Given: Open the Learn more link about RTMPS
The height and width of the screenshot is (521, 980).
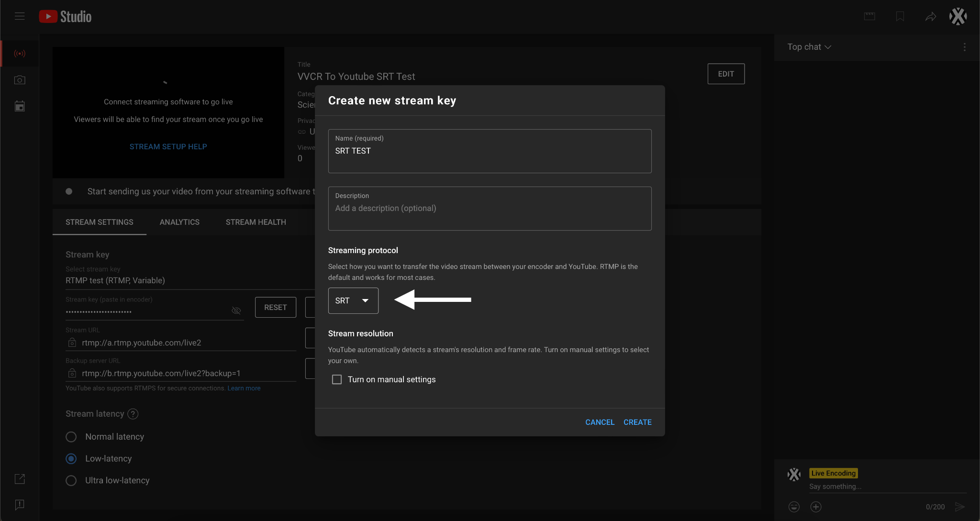Looking at the screenshot, I should [x=244, y=388].
